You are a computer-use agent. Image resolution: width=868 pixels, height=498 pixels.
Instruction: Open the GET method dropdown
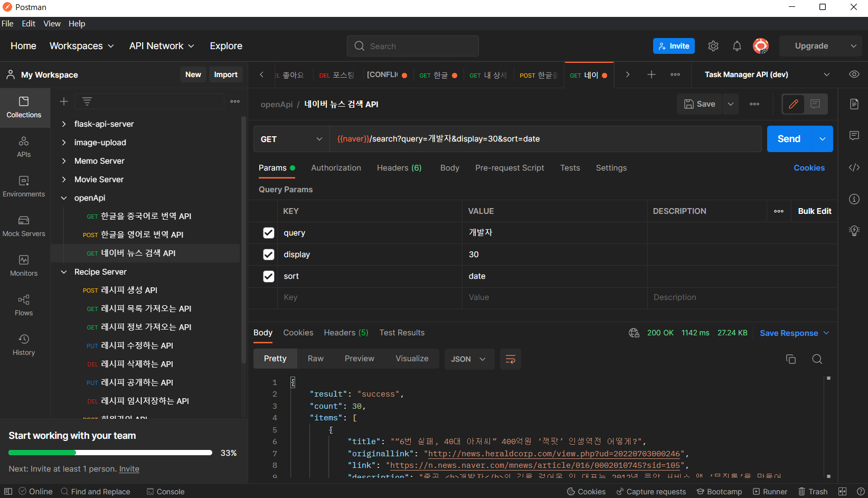point(291,139)
